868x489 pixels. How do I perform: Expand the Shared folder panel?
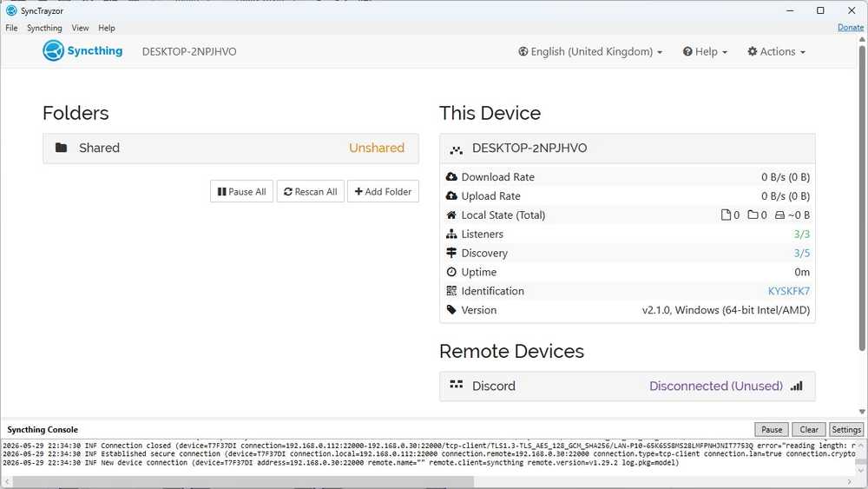pos(231,148)
